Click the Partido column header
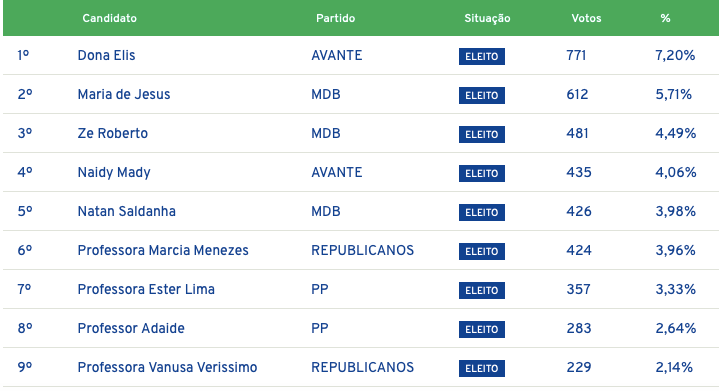The width and height of the screenshot is (719, 391). click(x=335, y=18)
